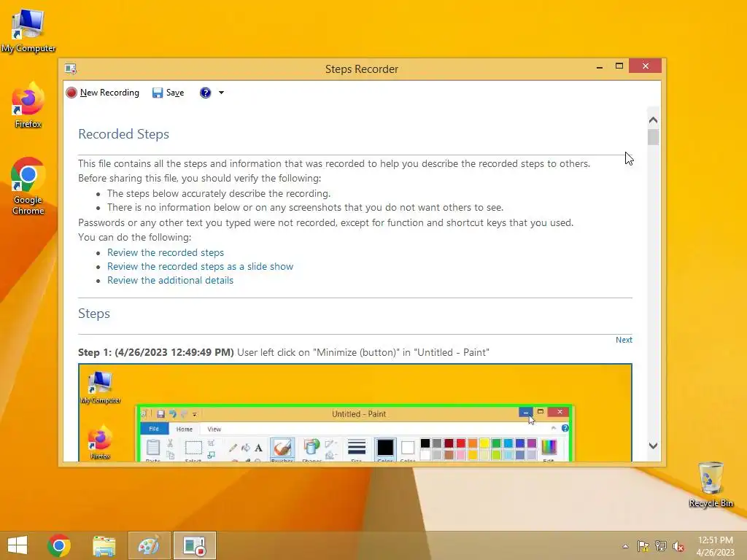The width and height of the screenshot is (747, 560).
Task: Click Steps Recorder taskbar button
Action: (194, 545)
